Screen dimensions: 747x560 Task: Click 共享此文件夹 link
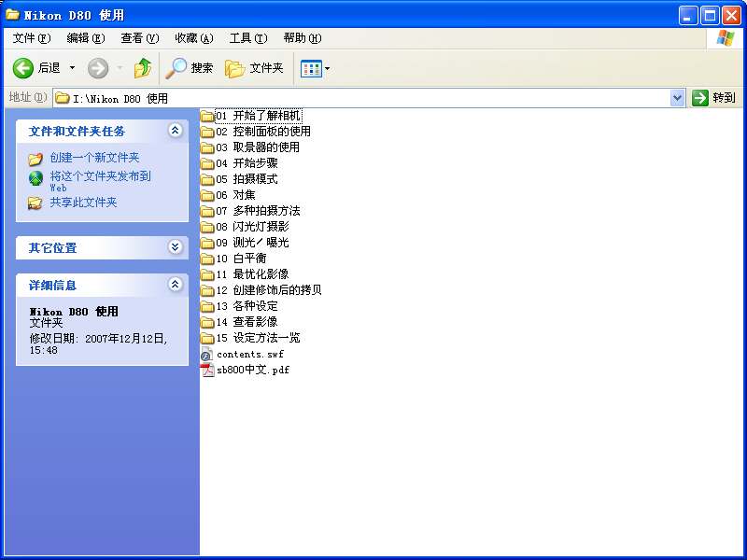[x=83, y=202]
